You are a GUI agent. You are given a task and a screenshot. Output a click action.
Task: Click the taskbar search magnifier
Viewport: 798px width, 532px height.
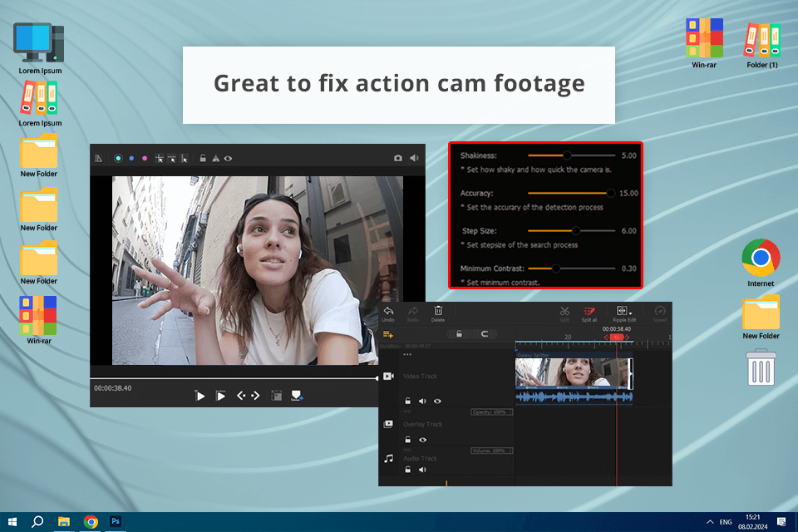click(37, 522)
